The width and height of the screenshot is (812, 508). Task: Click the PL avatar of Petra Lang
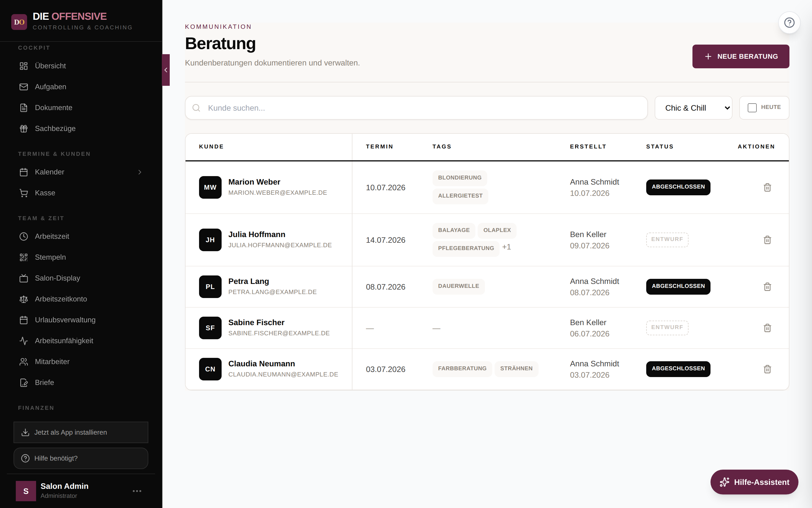pyautogui.click(x=210, y=286)
